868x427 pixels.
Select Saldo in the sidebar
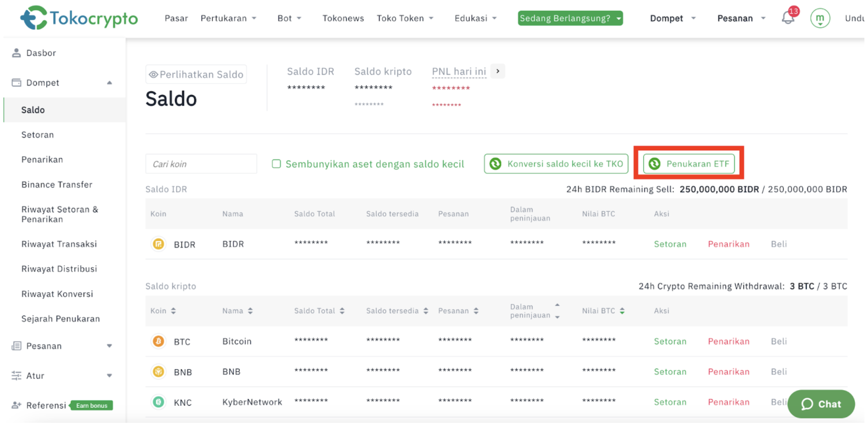pos(65,110)
